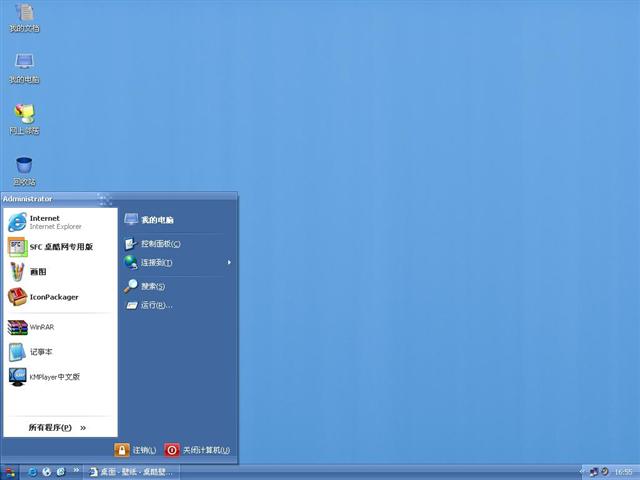
Task: Select the 网上邻居 desktop icon
Action: [x=24, y=119]
